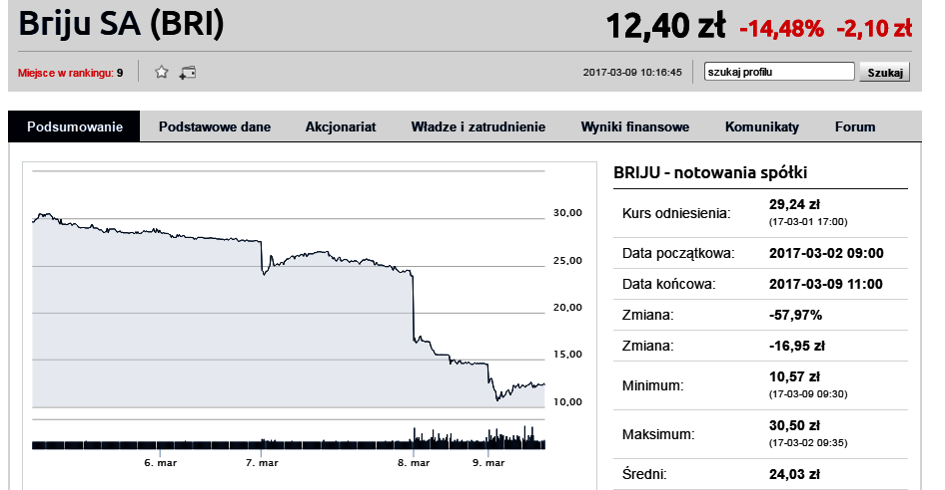945x490 pixels.
Task: Open the Podsumowanie tab
Action: click(x=75, y=127)
